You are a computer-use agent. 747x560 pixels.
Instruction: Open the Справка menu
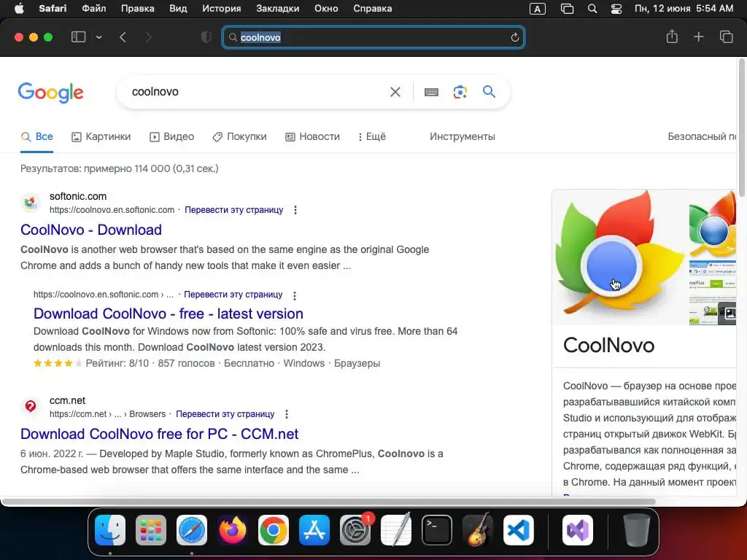point(373,9)
